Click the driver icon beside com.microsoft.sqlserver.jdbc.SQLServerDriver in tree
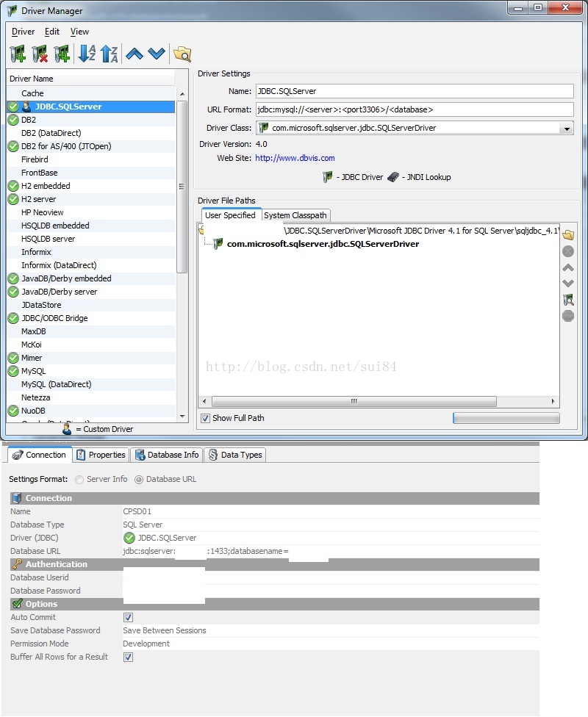The height and width of the screenshot is (717, 588). point(218,244)
